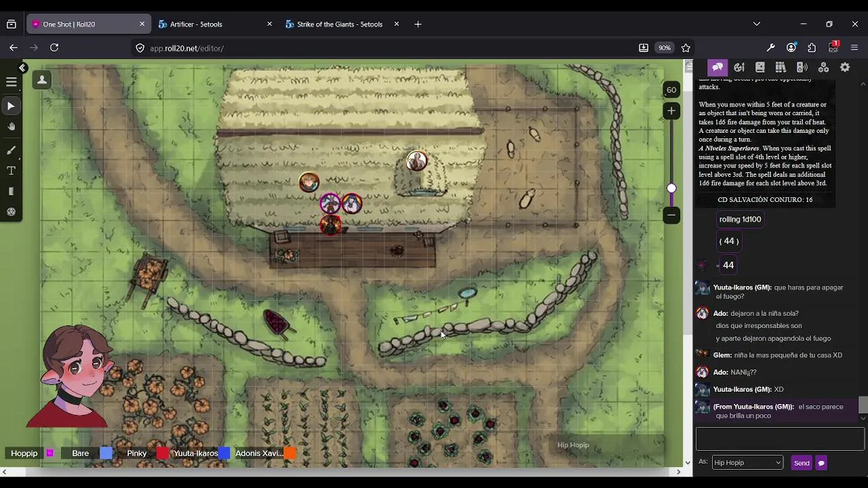
Task: Click Pinky's red player color swatch
Action: (162, 453)
